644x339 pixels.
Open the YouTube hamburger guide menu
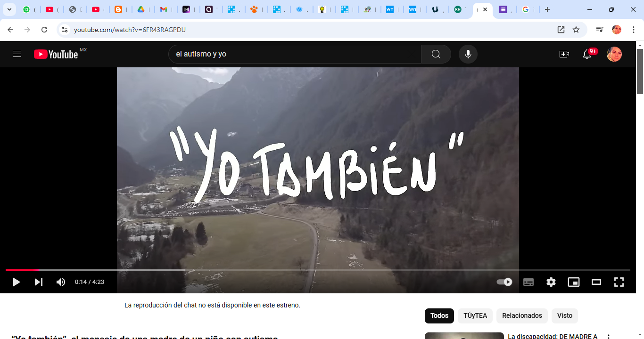click(17, 54)
